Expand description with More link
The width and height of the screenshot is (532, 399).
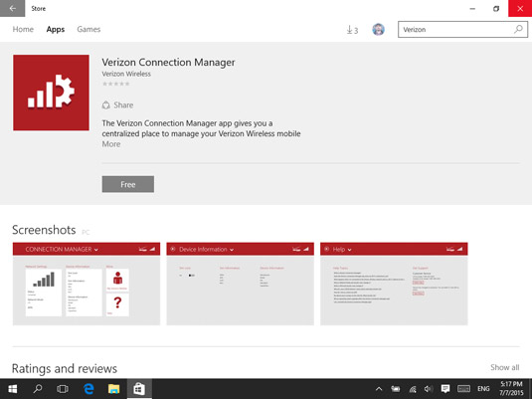tap(111, 144)
